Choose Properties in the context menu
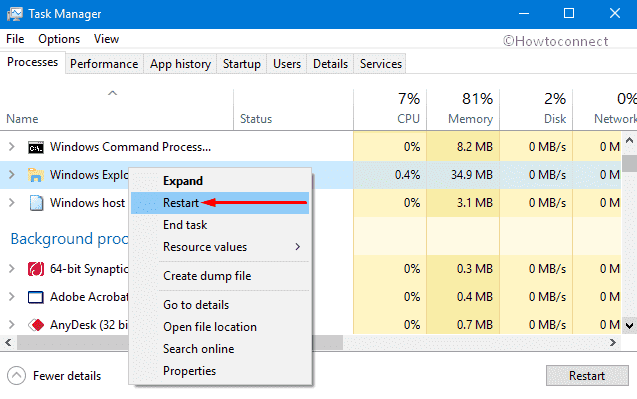The height and width of the screenshot is (399, 637). [x=220, y=371]
